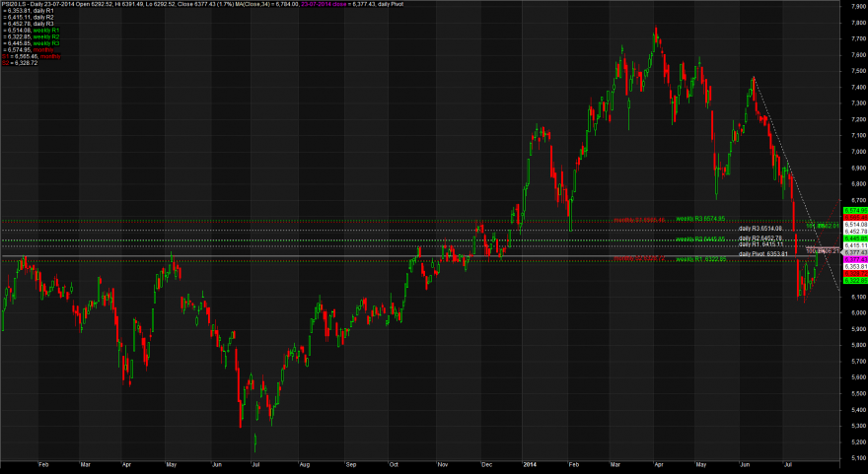868x474 pixels.
Task: Click the 'weekly R2 6445.85' line label on chart
Action: 700,238
